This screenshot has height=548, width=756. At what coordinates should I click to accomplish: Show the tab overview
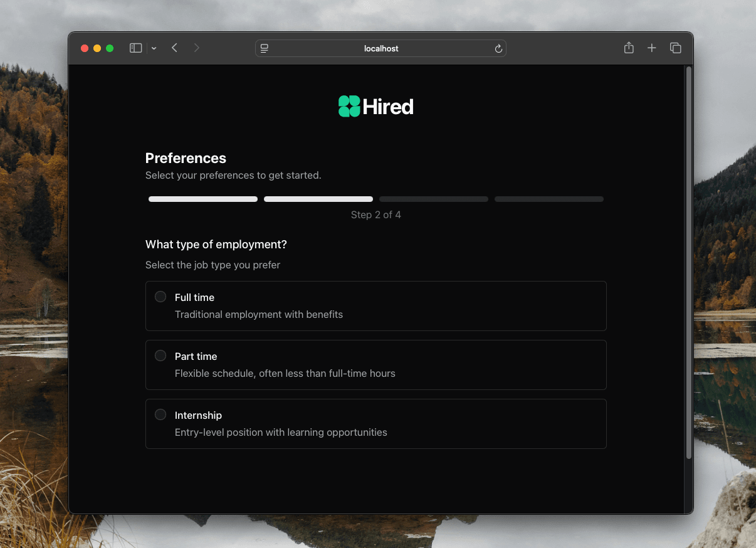coord(675,48)
